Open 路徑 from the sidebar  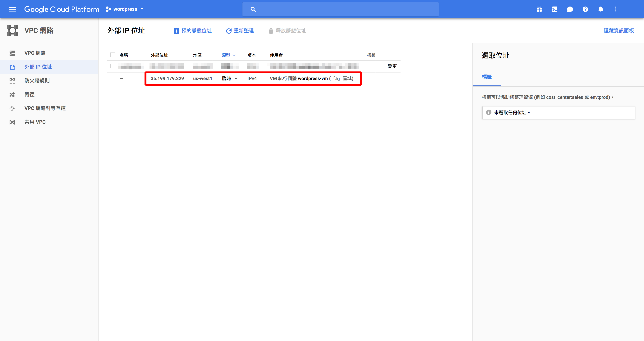[x=30, y=94]
